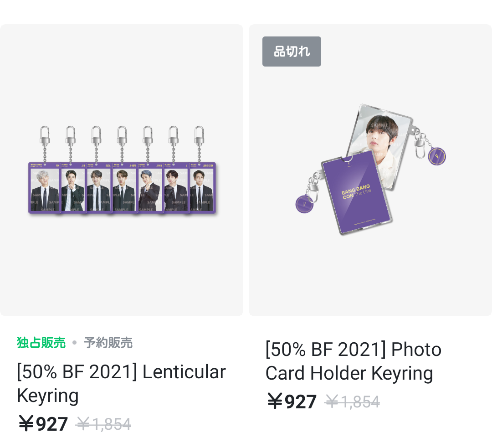
Task: Click the ¥927 price under Lenticular Keyring
Action: coord(43,424)
